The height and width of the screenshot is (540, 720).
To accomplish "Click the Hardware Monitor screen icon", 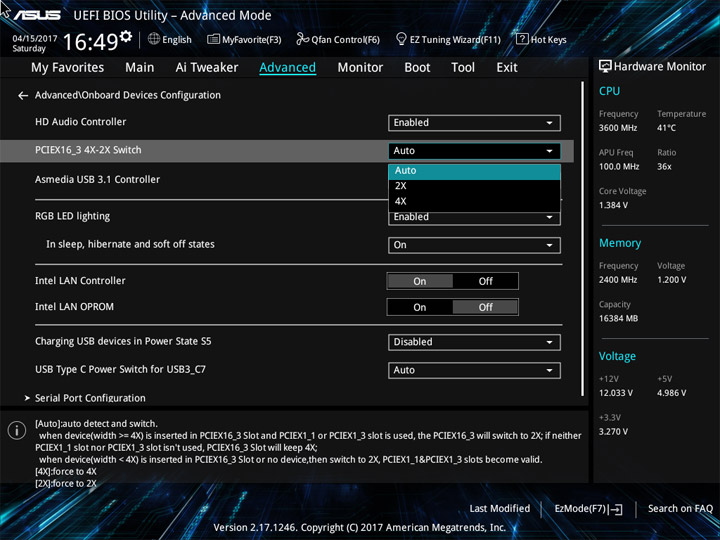I will (x=605, y=67).
